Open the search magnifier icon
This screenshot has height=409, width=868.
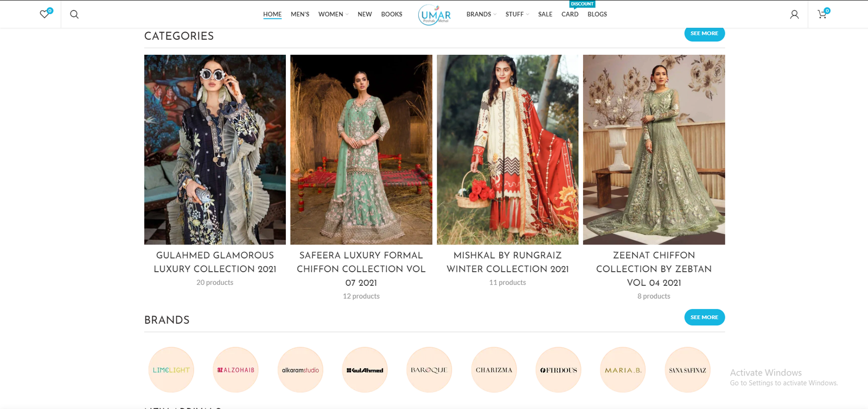pyautogui.click(x=74, y=15)
